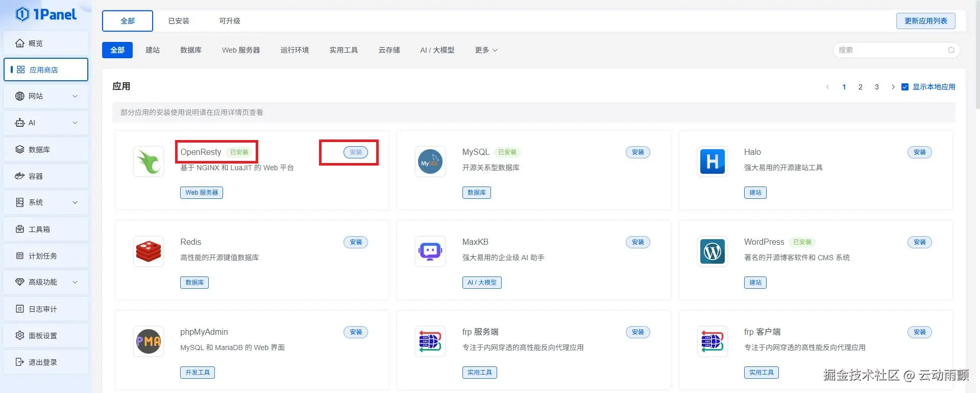Screen dimensions: 980x393
Task: Click the 建站 tag on Halo card
Action: (755, 193)
